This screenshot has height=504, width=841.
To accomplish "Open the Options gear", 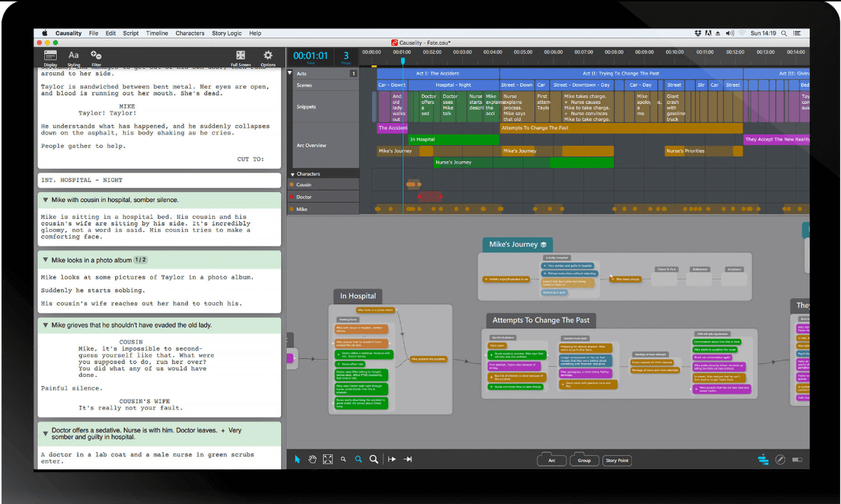I will tap(268, 55).
